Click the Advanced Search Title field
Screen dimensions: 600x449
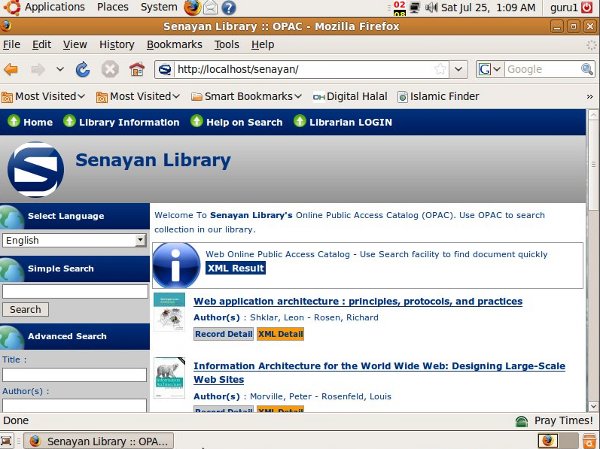click(x=75, y=375)
